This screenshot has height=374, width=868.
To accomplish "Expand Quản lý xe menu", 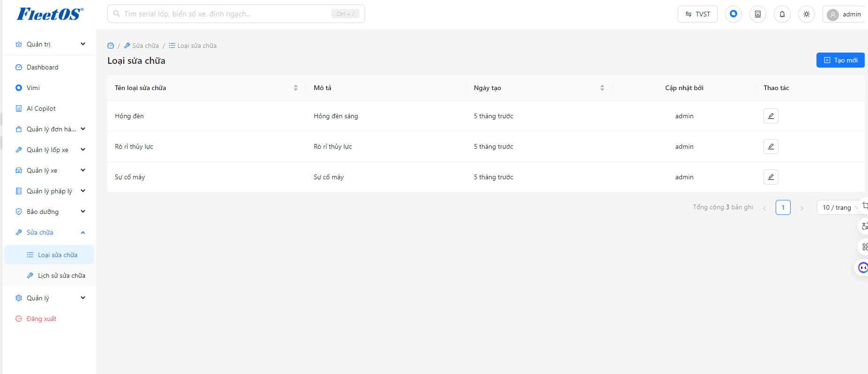I will pos(49,170).
